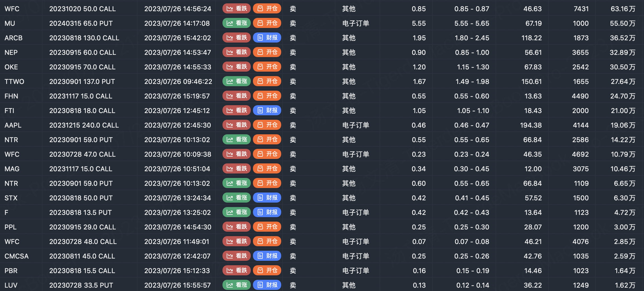The width and height of the screenshot is (644, 291).
Task: Click the 开仓 tag in the WFC 48.0 CALL row
Action: (267, 241)
